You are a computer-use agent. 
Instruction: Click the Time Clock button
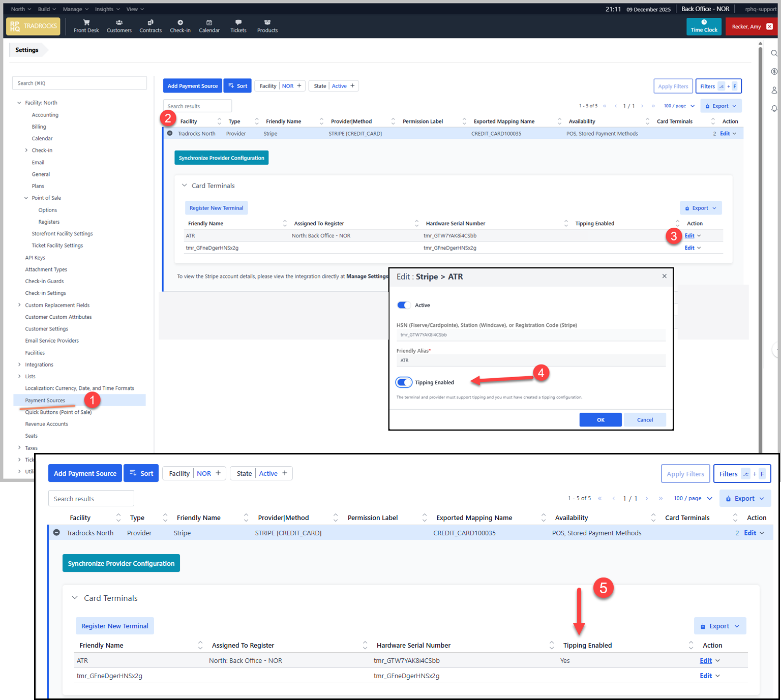pos(704,26)
